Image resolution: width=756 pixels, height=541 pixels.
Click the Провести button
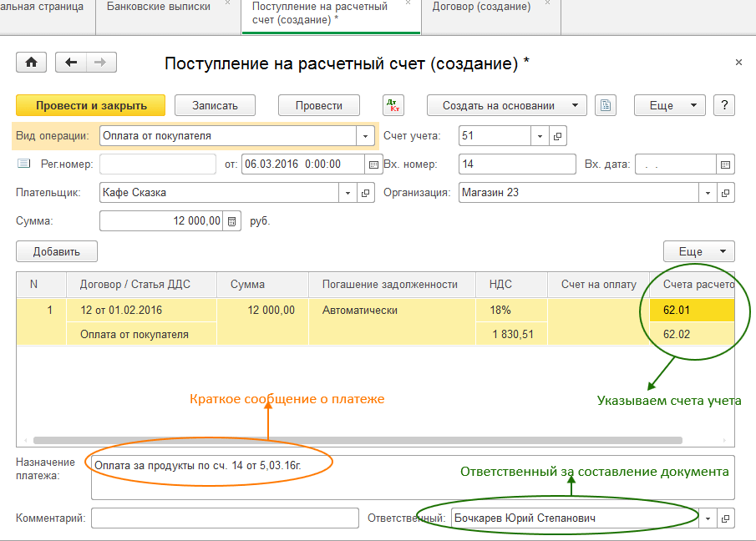[319, 105]
